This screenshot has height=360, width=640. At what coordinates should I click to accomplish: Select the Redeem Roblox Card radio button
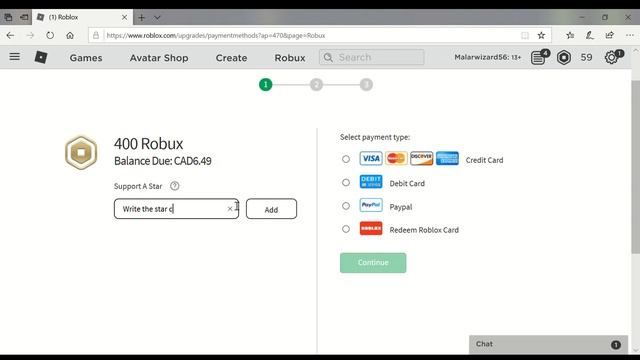point(346,229)
